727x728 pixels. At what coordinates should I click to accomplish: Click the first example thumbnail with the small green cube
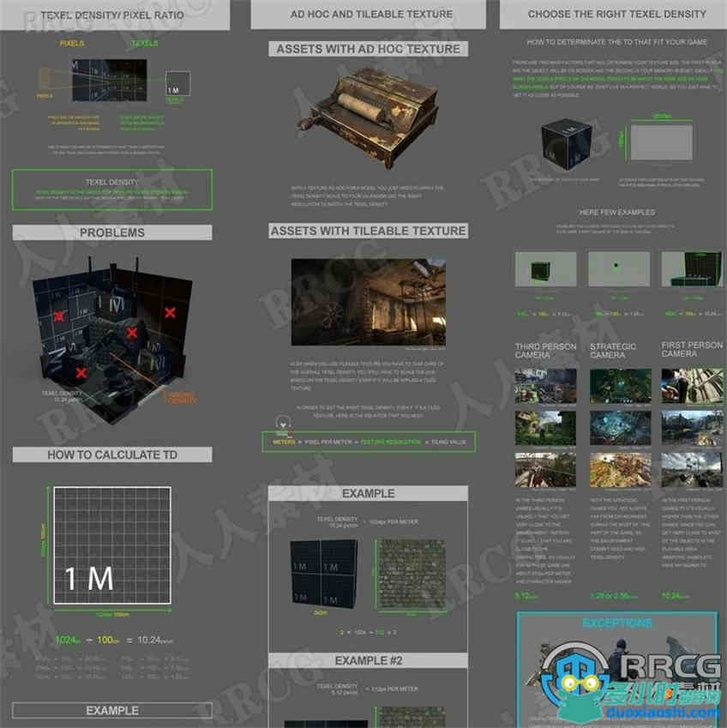(545, 269)
